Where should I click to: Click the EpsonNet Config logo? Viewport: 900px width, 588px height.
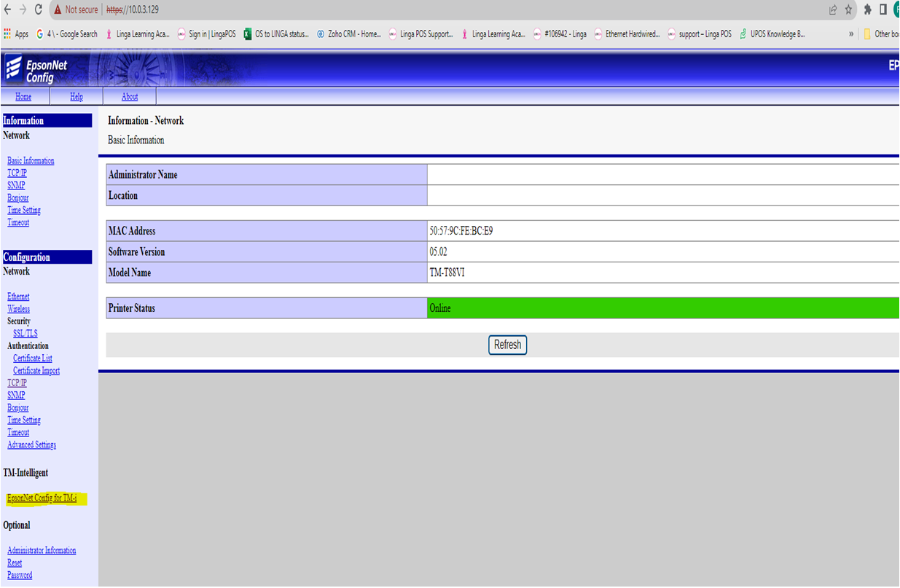click(36, 71)
